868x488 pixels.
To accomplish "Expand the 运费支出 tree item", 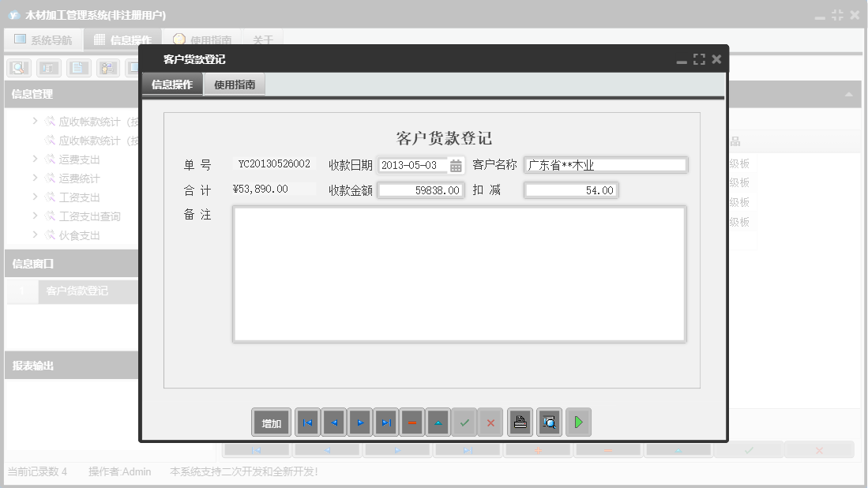I will [x=34, y=159].
